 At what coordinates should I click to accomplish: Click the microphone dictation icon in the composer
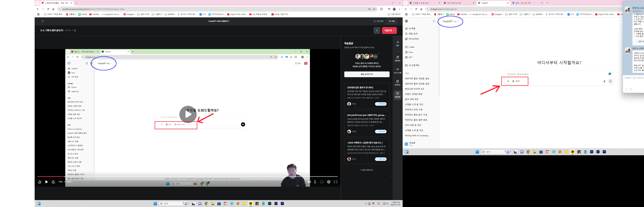coord(604,81)
